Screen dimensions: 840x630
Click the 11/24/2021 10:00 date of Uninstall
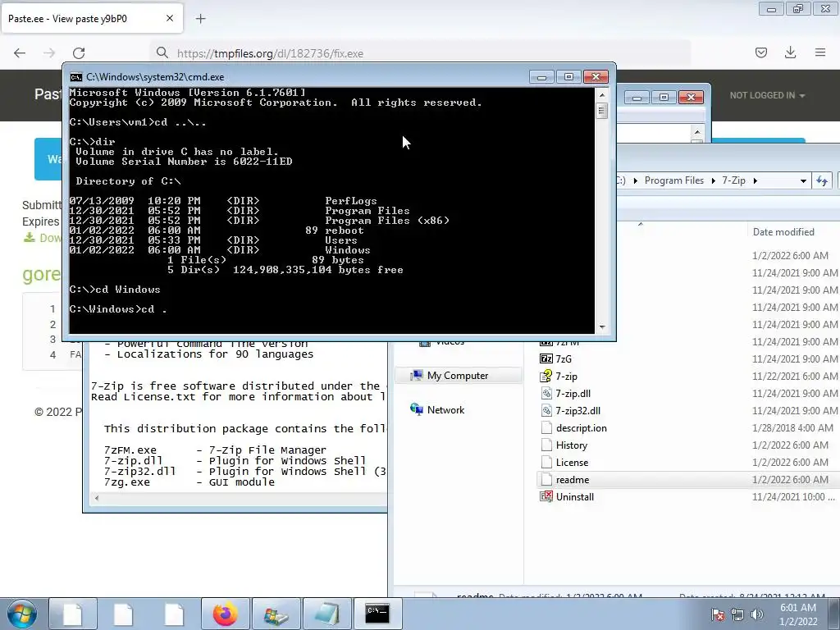(x=793, y=496)
